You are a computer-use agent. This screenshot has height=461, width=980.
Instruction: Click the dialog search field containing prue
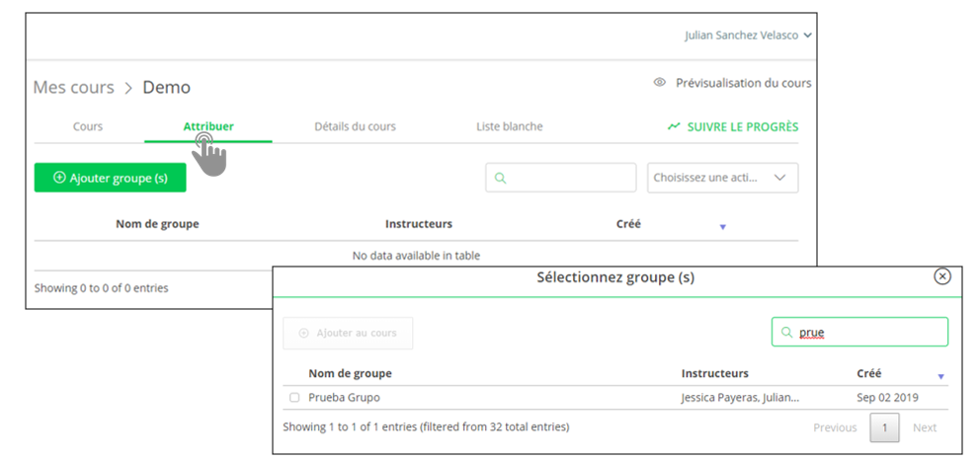click(x=869, y=333)
